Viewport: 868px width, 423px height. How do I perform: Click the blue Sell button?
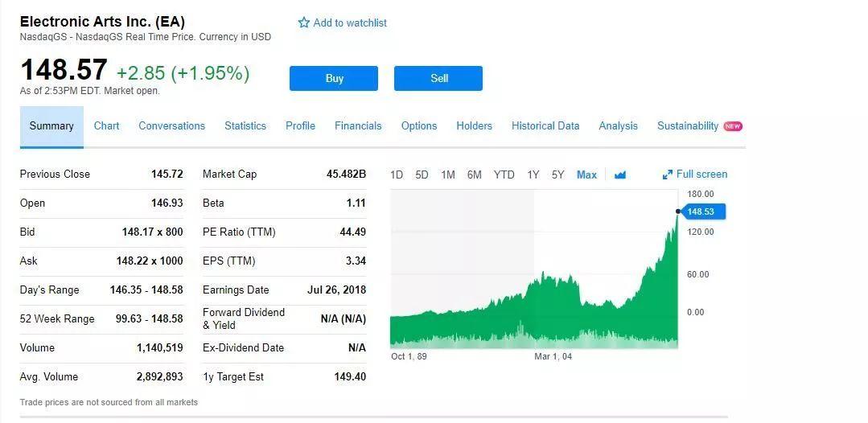pos(438,78)
